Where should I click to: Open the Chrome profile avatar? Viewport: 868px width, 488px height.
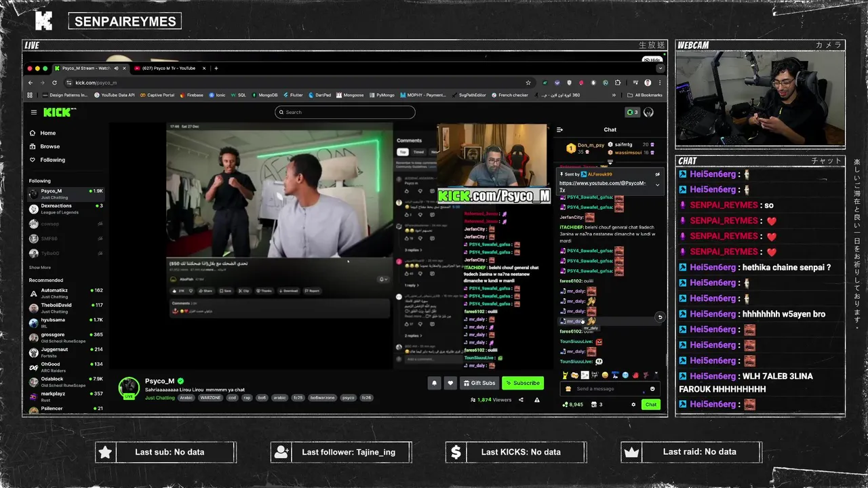coord(648,83)
